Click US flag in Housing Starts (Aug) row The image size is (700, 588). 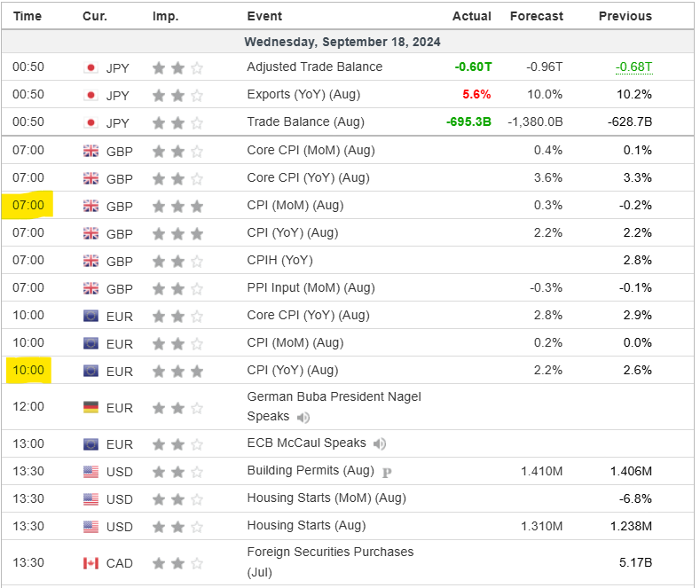click(x=90, y=527)
